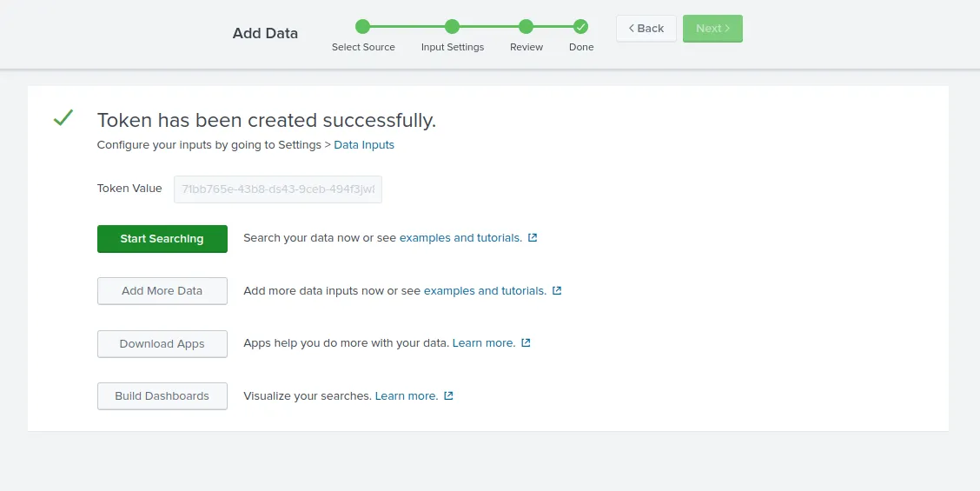
Task: Select the Token Value field
Action: coord(277,189)
